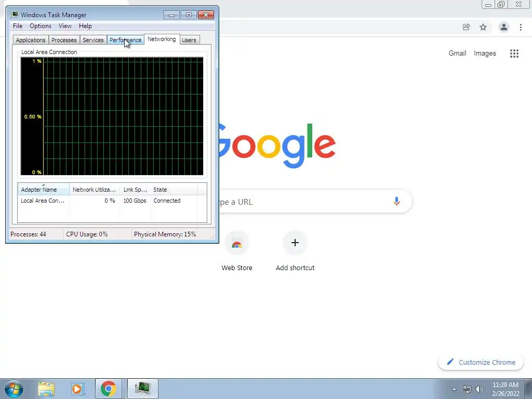
Task: Open the taskbar clock showing 11:29 AM
Action: tap(506, 389)
